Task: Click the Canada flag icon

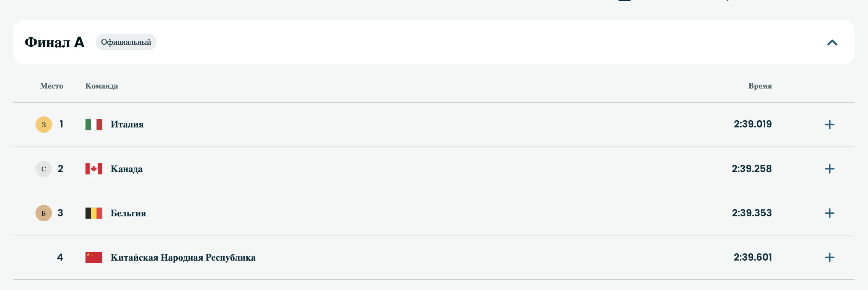Action: [94, 169]
